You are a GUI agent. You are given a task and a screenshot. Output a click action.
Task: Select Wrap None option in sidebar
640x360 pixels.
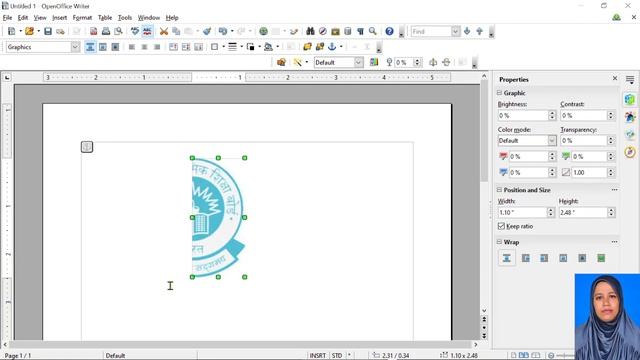click(507, 258)
